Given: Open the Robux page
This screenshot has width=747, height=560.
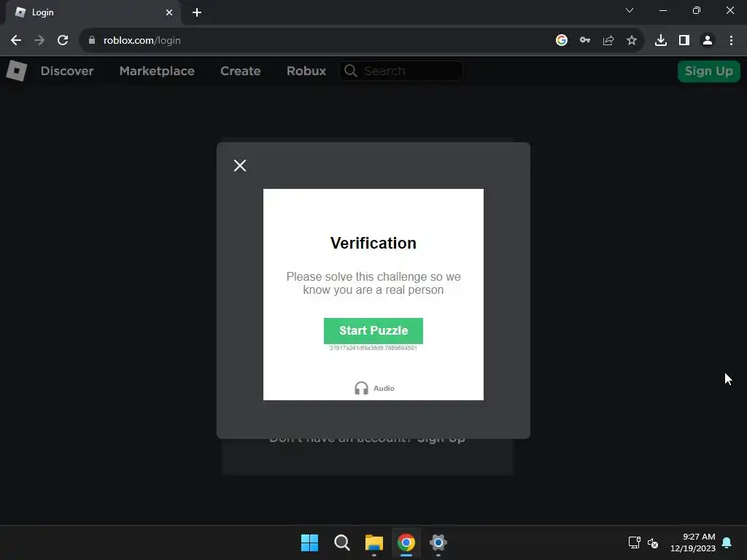Looking at the screenshot, I should coord(306,71).
